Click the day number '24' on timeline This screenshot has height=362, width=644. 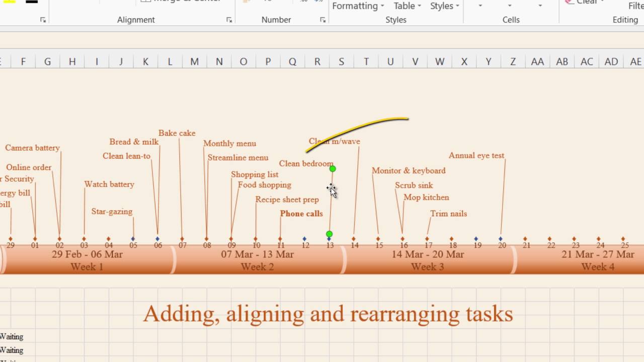click(x=600, y=246)
